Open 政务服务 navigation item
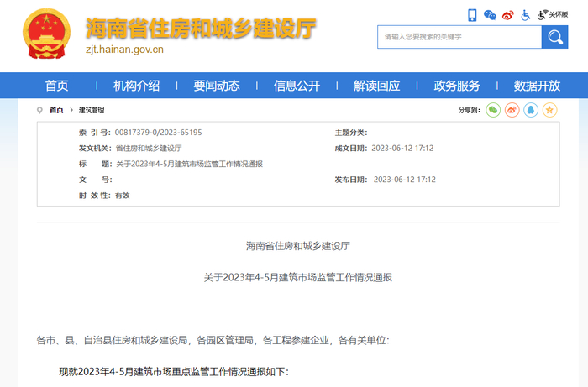The height and width of the screenshot is (387, 588). click(x=457, y=86)
